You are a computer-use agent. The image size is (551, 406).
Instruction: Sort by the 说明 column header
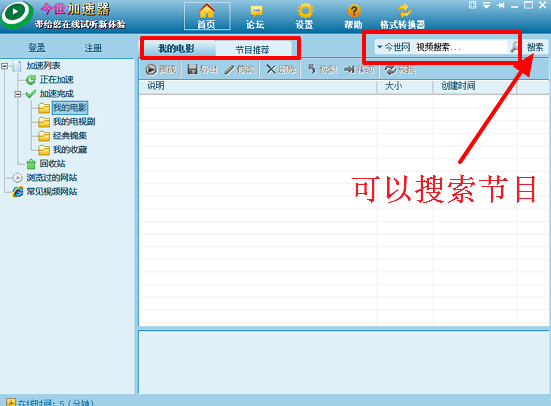[258, 86]
